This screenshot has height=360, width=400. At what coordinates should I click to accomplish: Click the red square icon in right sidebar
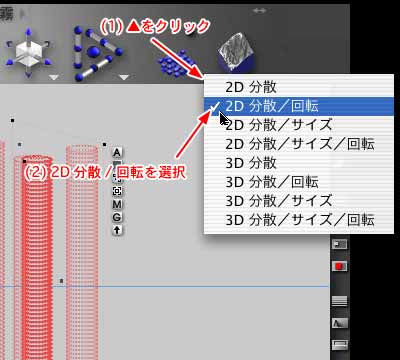click(339, 266)
